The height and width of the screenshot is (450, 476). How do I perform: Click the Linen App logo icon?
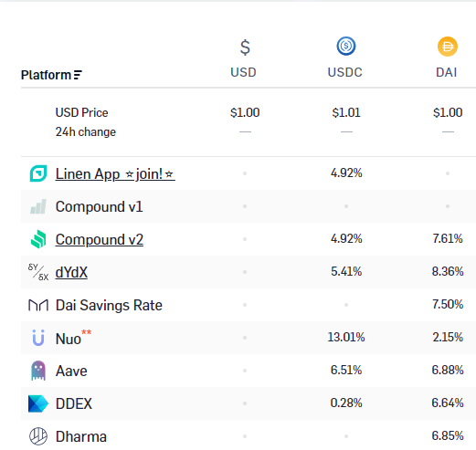click(38, 173)
